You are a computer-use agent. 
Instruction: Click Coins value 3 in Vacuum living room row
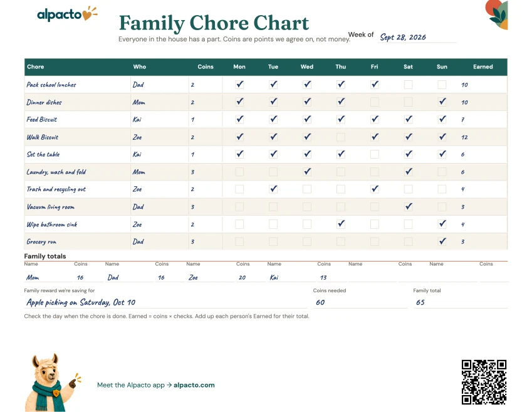click(x=192, y=207)
